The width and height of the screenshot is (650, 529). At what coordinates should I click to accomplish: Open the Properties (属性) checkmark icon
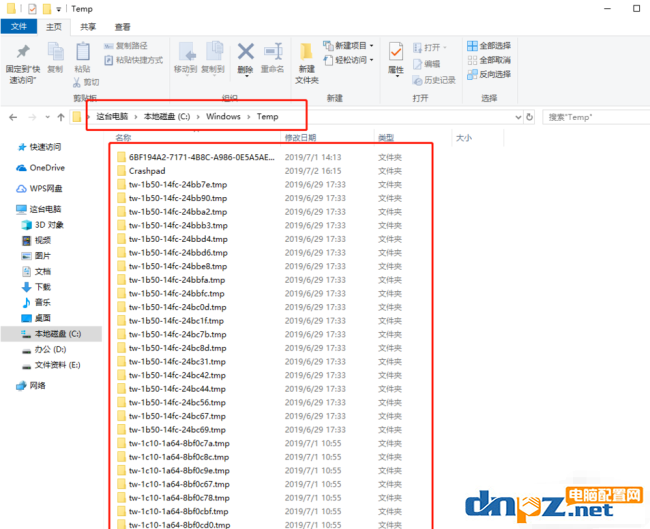(x=396, y=52)
